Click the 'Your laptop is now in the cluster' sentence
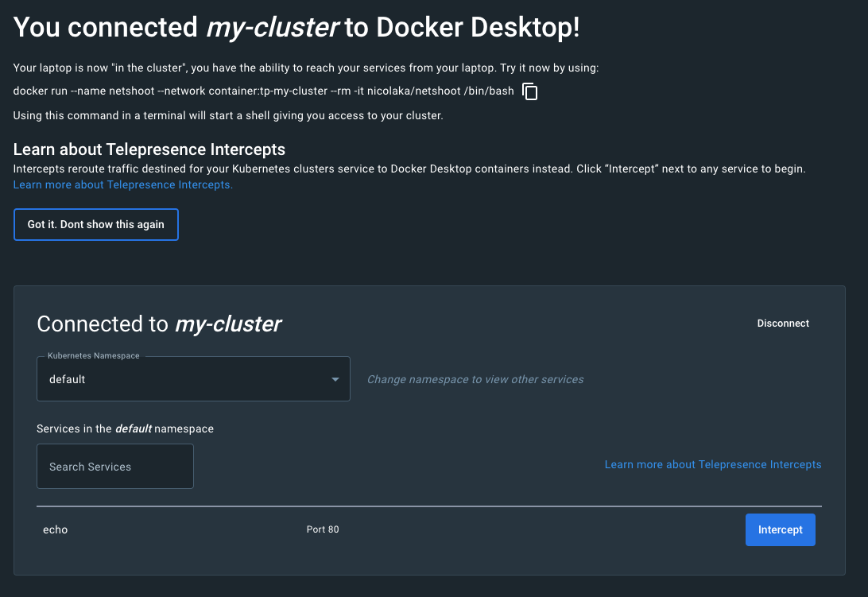Image resolution: width=868 pixels, height=597 pixels. point(306,68)
